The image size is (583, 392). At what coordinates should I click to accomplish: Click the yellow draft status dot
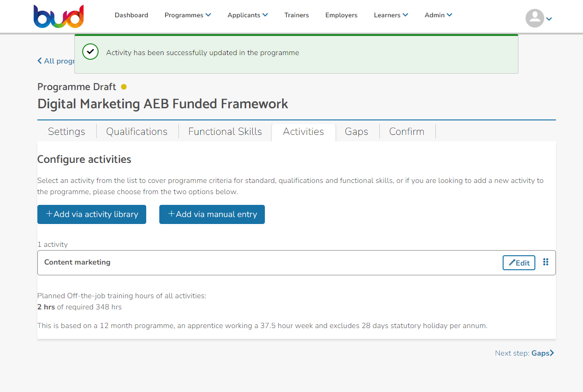(x=123, y=87)
